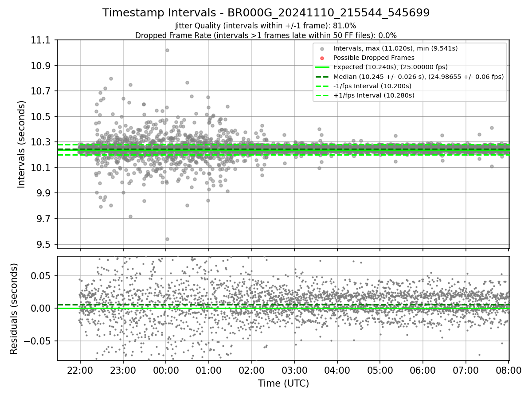Image resolution: width=532 pixels, height=399 pixels.
Task: Click the highest outlier point near 11.02 seconds
Action: (x=167, y=50)
